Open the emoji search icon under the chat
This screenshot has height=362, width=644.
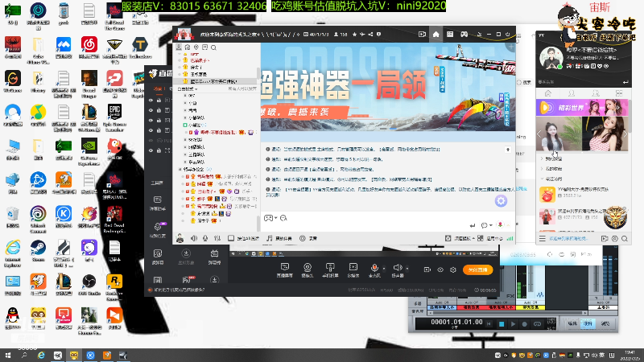coord(283,218)
